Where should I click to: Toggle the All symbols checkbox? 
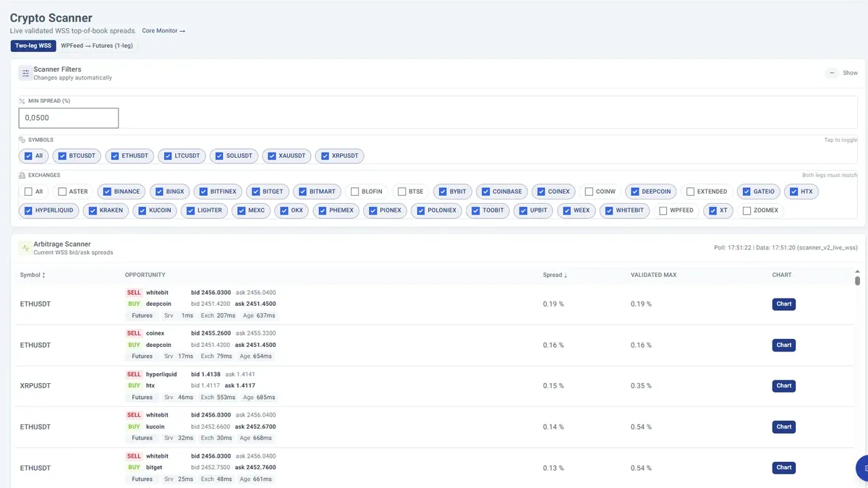(28, 155)
